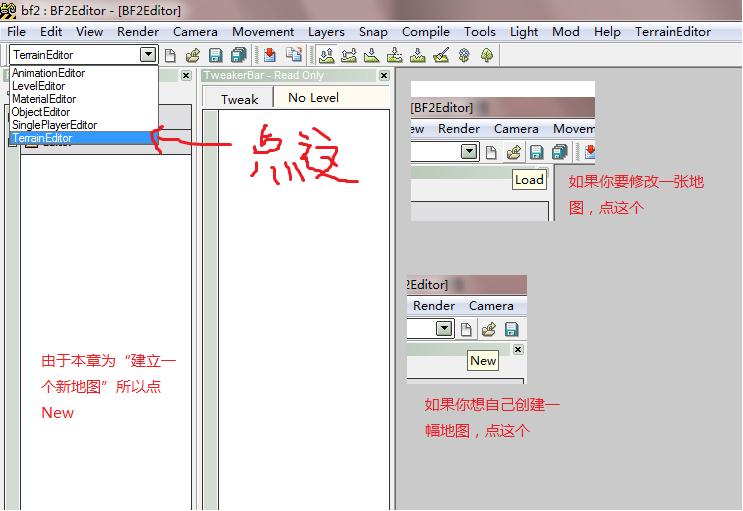The height and width of the screenshot is (511, 743).
Task: Open the TerrainEditor menu in menu bar
Action: tap(673, 32)
